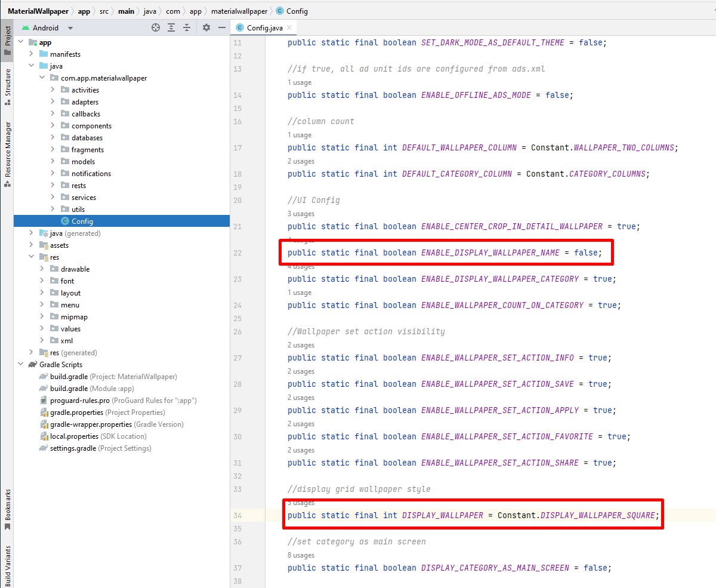This screenshot has height=588, width=716.
Task: Click the Expand All icon in Project panel
Action: click(171, 27)
